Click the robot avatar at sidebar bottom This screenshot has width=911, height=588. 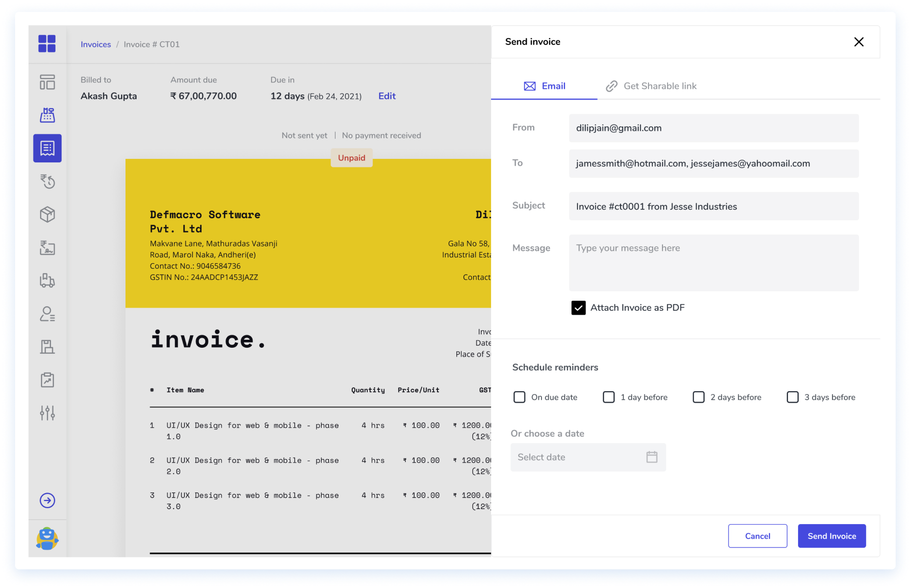tap(47, 539)
